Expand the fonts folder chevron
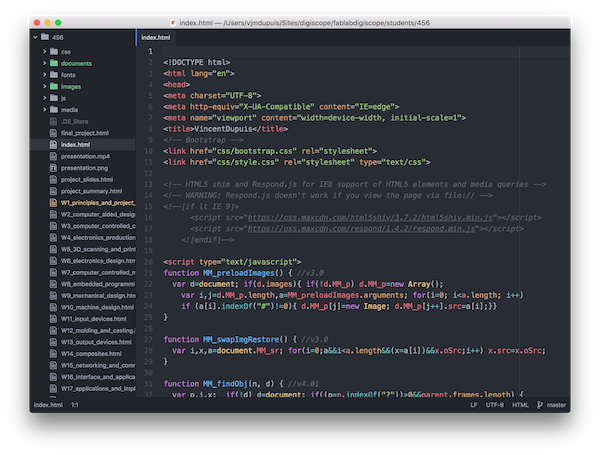 (x=44, y=75)
